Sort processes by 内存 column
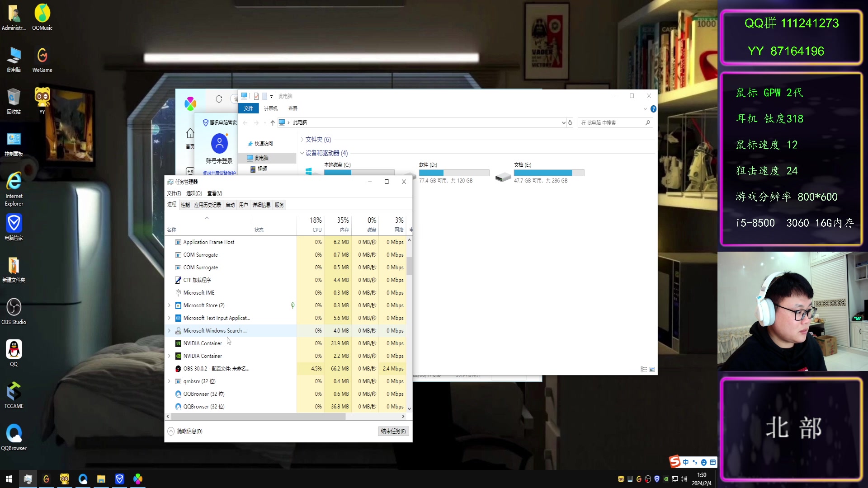This screenshot has width=868, height=488. (x=338, y=225)
